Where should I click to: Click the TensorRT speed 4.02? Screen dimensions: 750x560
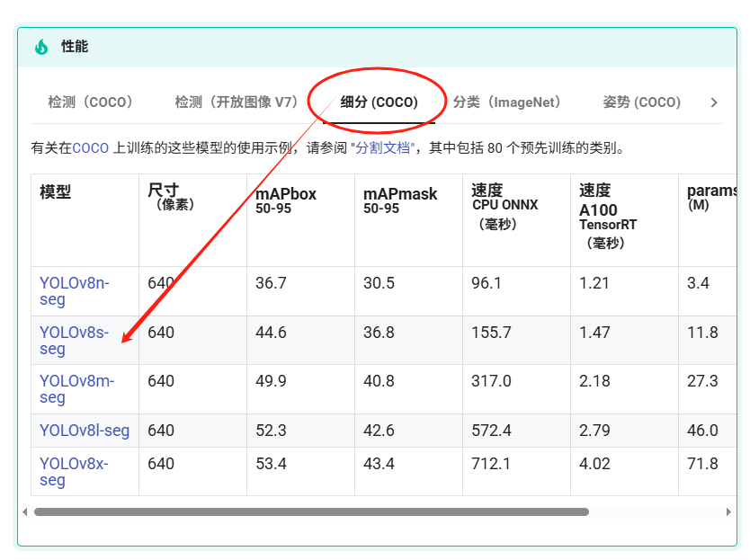(594, 464)
